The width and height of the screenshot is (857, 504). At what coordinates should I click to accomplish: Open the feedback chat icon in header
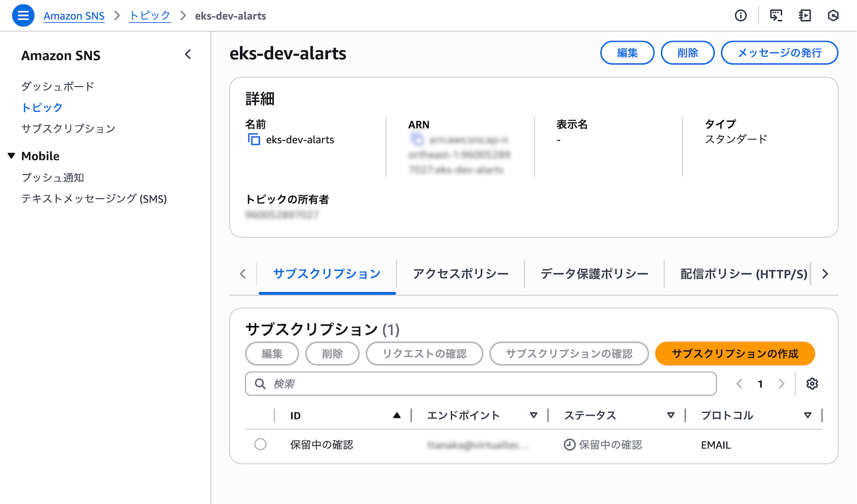click(x=776, y=15)
